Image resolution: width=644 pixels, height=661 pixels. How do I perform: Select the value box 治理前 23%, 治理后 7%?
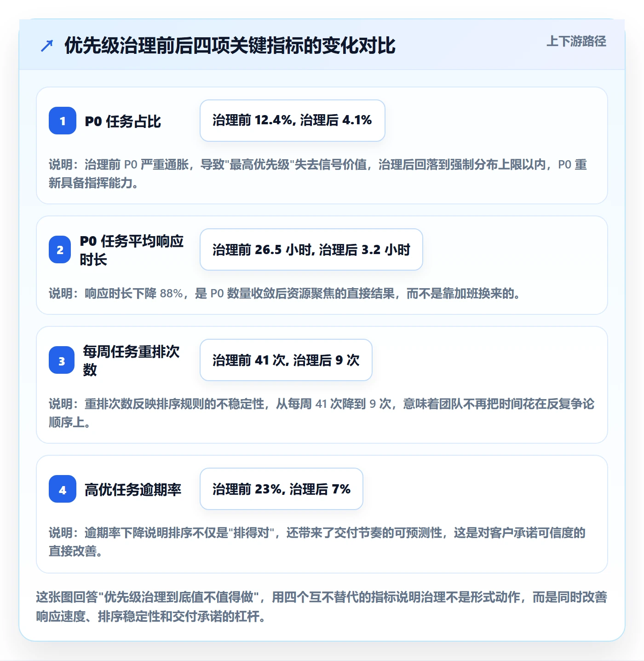282,489
